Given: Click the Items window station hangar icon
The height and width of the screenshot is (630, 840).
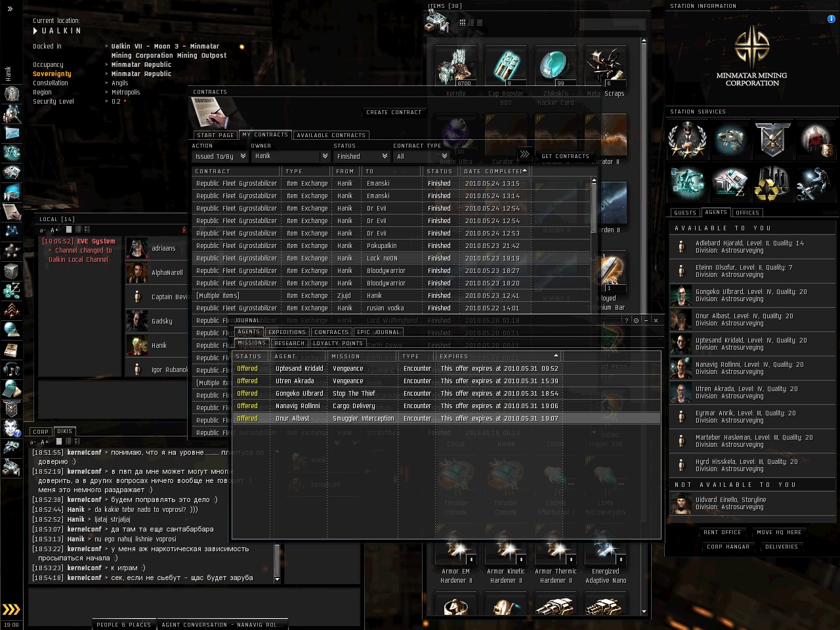Looking at the screenshot, I should (436, 22).
